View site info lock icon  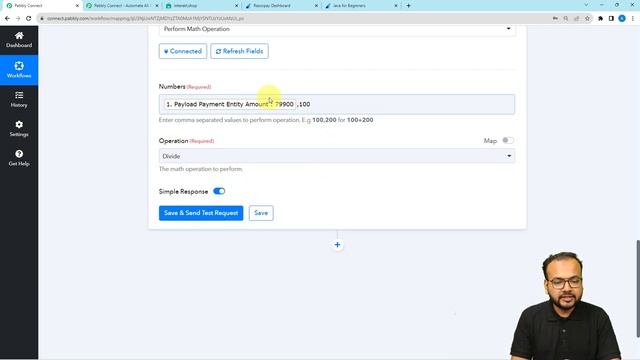tap(42, 18)
